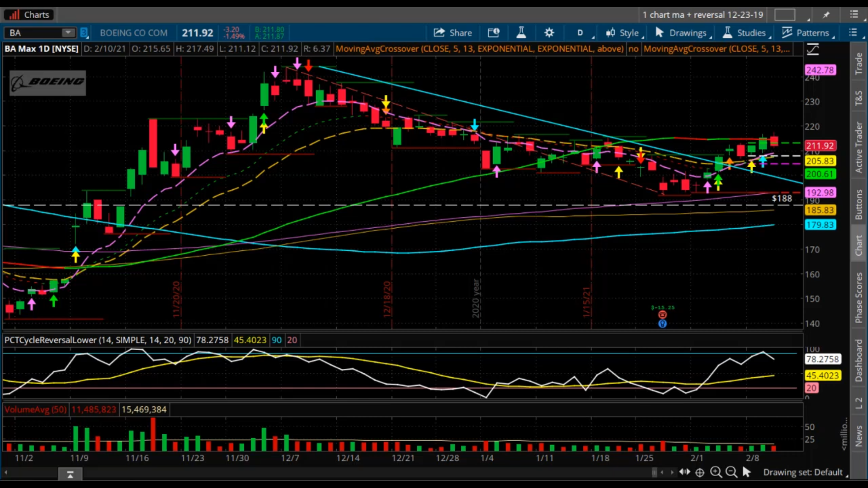Open the Trade side tab
This screenshot has height=488, width=868.
pos(859,64)
